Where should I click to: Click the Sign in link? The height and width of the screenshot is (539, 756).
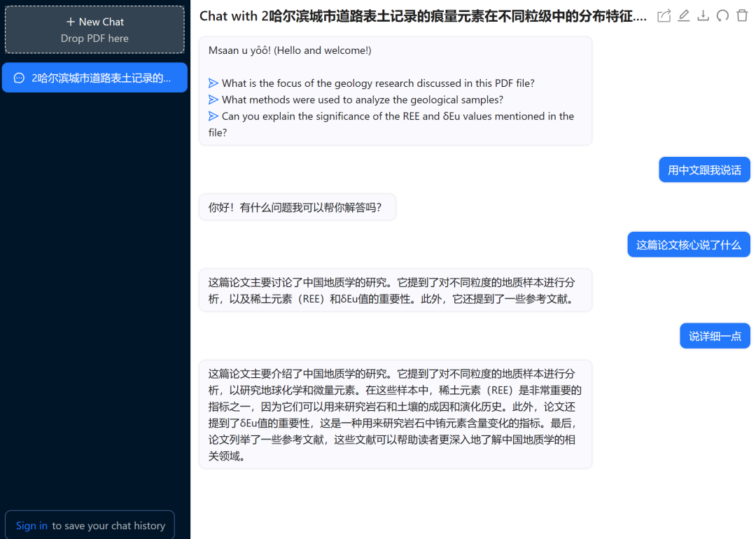click(31, 524)
